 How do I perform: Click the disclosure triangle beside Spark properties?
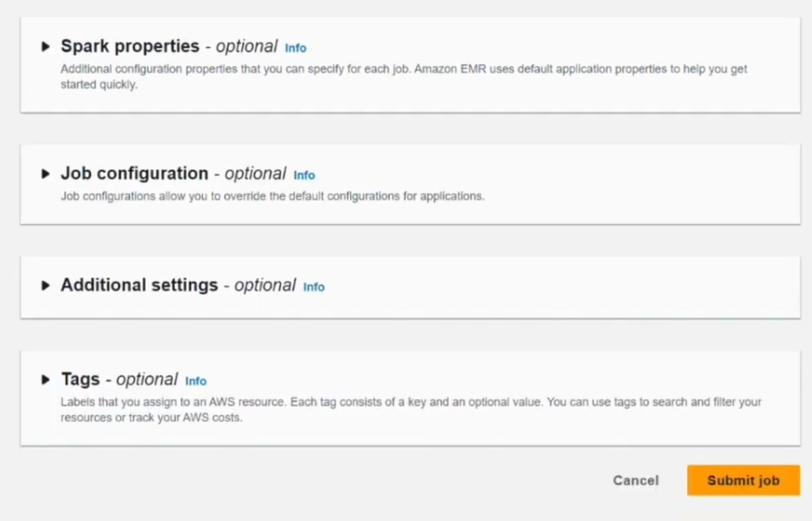pyautogui.click(x=45, y=46)
